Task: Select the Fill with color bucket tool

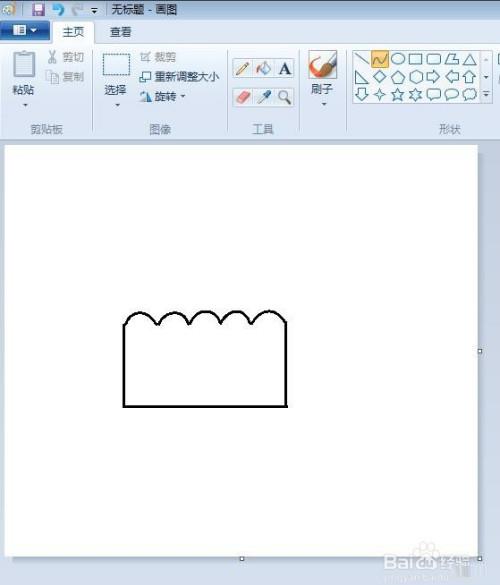Action: point(263,68)
